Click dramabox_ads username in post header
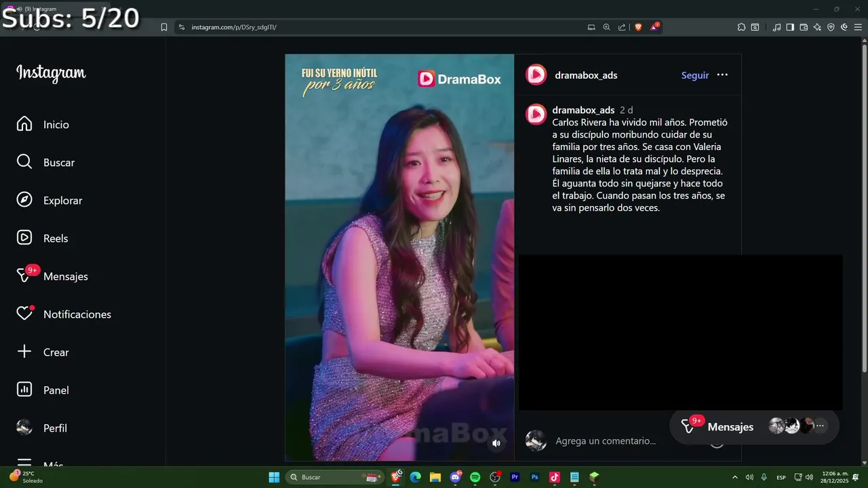 586,75
